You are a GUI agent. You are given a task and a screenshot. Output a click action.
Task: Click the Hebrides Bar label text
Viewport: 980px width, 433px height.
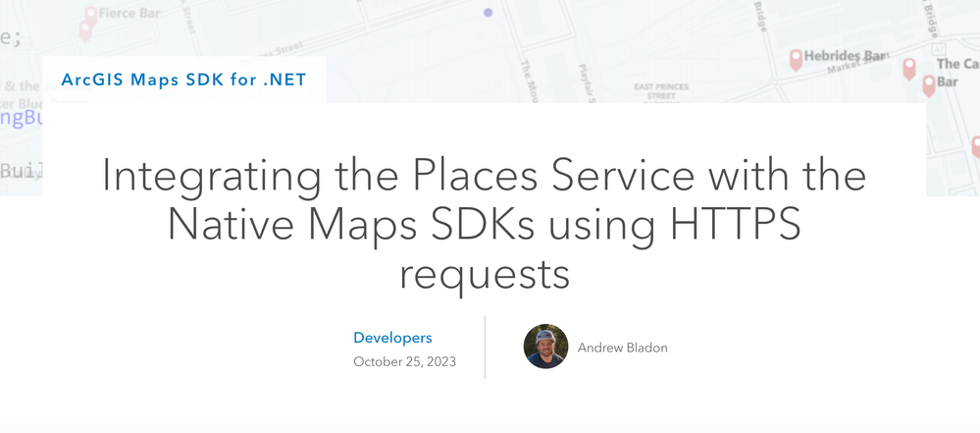pyautogui.click(x=845, y=56)
